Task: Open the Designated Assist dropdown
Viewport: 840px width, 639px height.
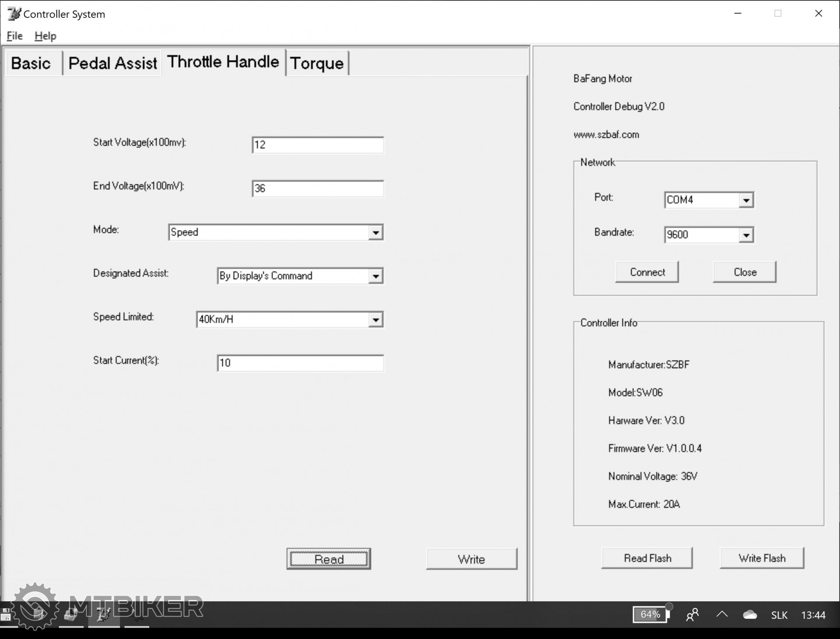Action: 375,276
